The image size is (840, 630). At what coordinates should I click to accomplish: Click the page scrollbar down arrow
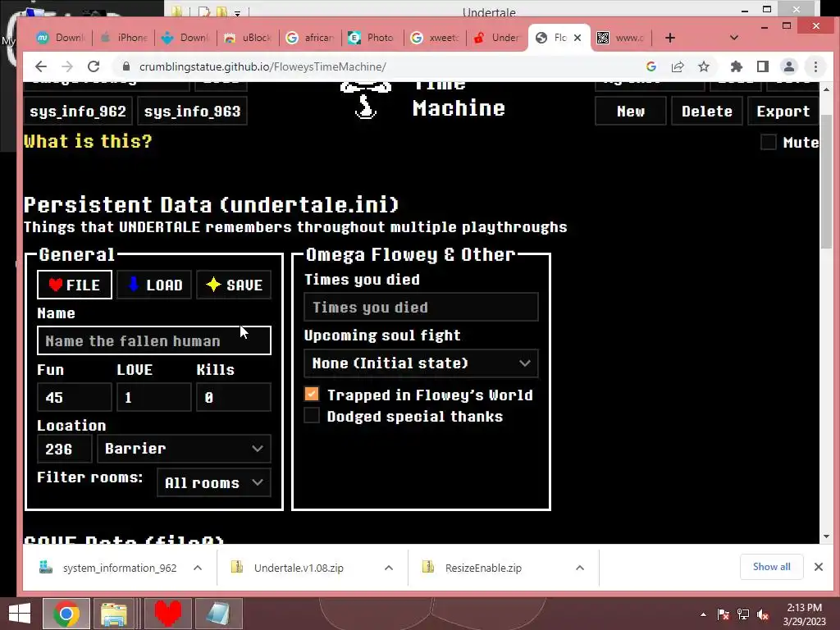[x=826, y=536]
